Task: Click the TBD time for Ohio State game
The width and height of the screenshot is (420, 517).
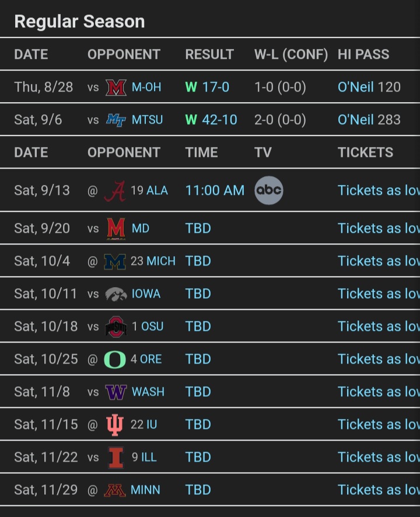Action: coord(198,326)
